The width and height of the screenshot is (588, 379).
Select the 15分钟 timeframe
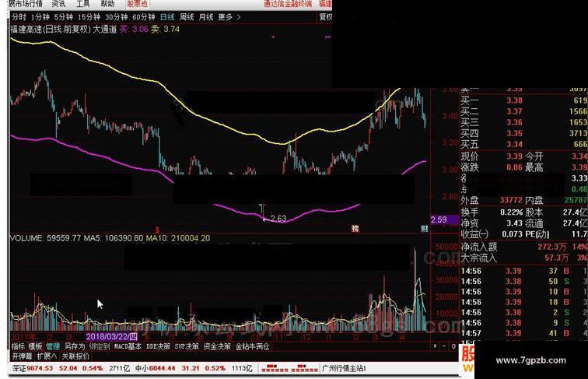89,17
